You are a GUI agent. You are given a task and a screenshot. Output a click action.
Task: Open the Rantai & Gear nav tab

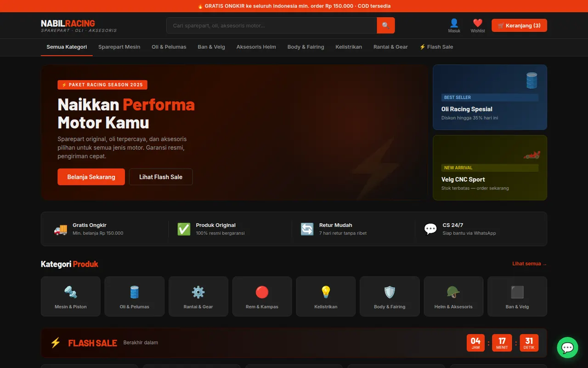coord(390,47)
